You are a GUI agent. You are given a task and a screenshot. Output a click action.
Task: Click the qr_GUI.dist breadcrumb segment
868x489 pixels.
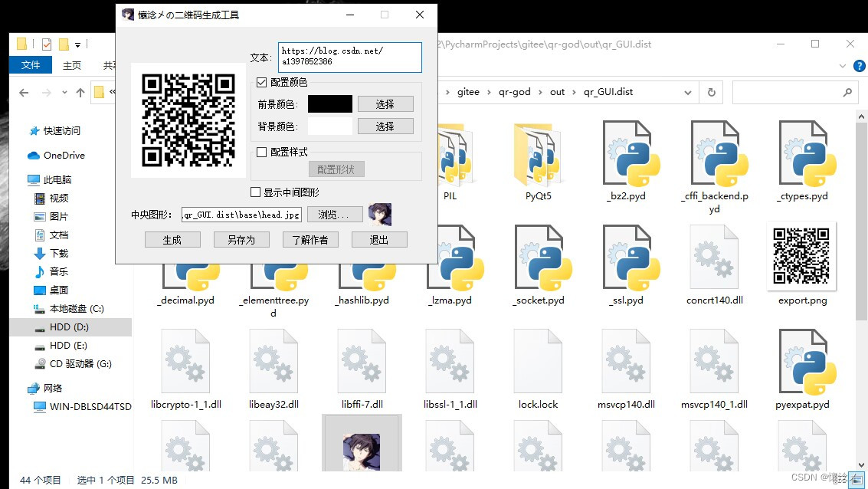608,92
